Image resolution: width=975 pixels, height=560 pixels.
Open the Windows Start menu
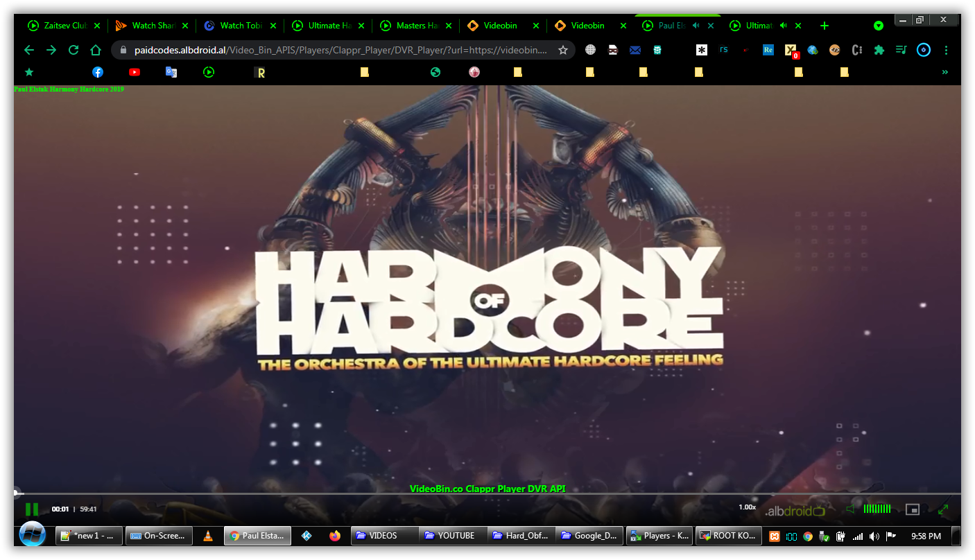(32, 535)
